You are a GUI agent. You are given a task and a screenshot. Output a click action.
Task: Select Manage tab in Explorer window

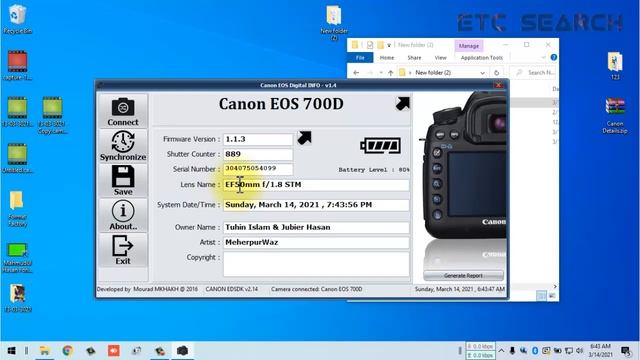pos(469,46)
